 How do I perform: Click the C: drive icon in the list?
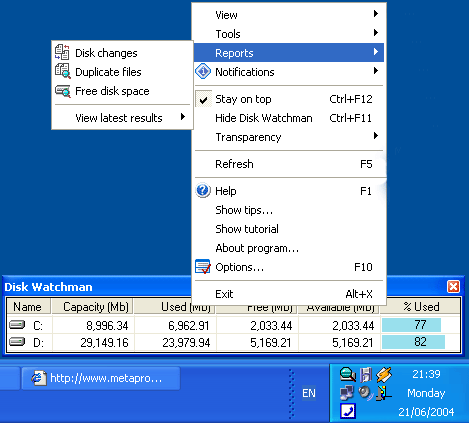click(17, 324)
